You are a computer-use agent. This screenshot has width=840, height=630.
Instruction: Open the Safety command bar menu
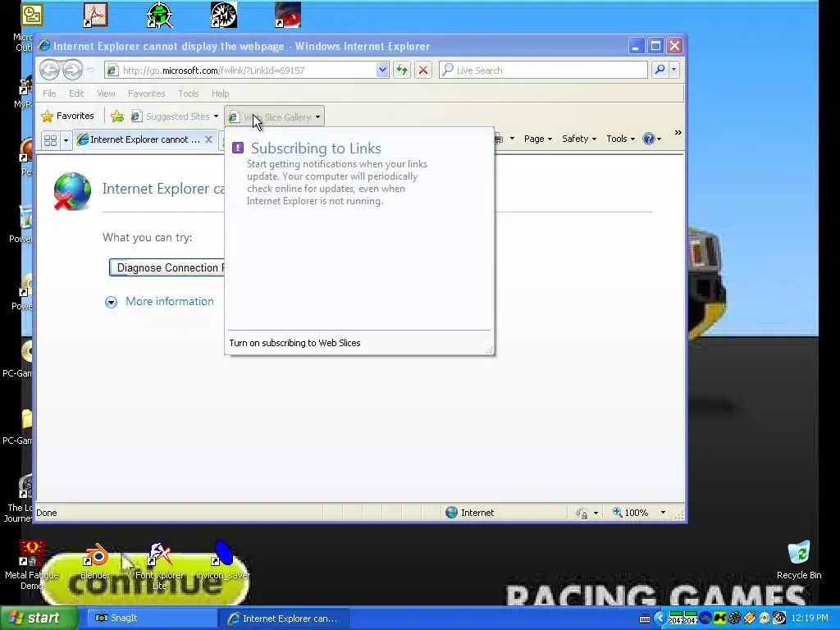578,139
